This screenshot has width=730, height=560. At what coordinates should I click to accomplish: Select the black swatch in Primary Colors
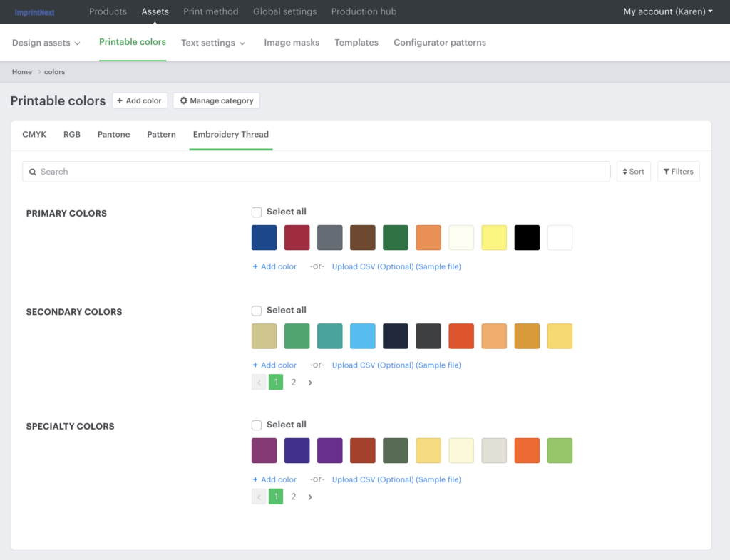[x=527, y=238]
